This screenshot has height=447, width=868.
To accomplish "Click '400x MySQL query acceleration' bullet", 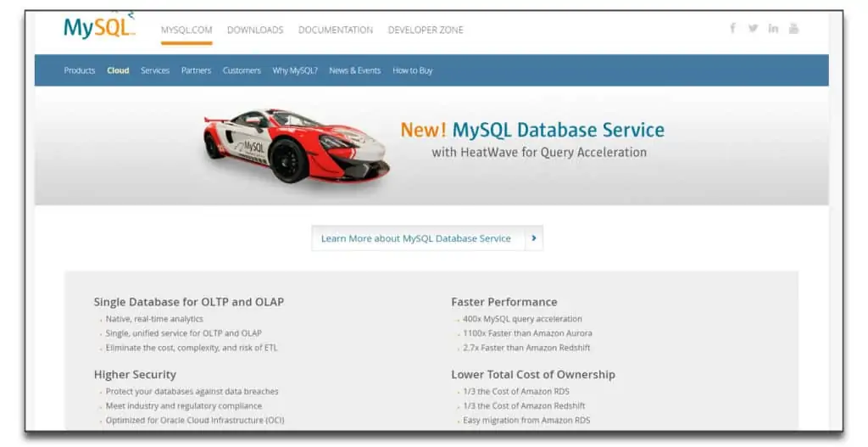I will [522, 319].
